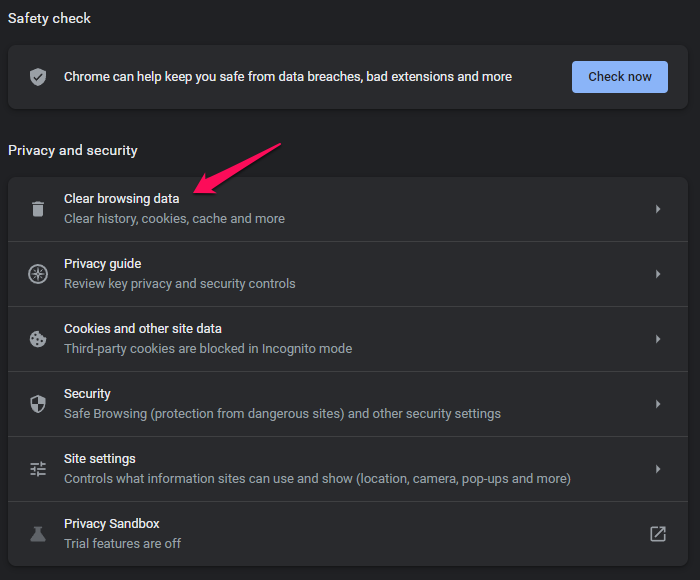This screenshot has height=580, width=700.
Task: Select the Privacy Sandbox title
Action: pos(112,524)
